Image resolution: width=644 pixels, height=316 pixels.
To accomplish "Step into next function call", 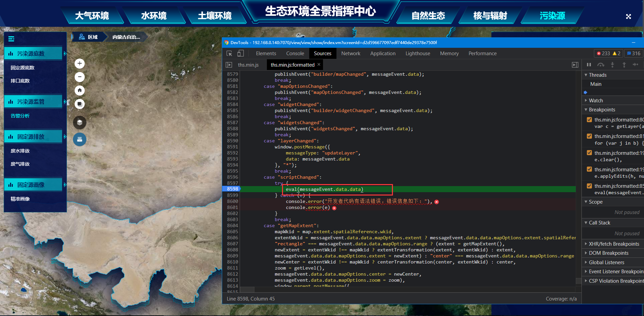I will 612,65.
